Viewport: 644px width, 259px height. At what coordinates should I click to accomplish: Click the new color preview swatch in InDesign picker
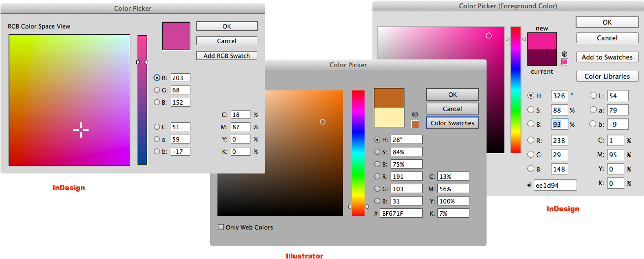[x=176, y=35]
